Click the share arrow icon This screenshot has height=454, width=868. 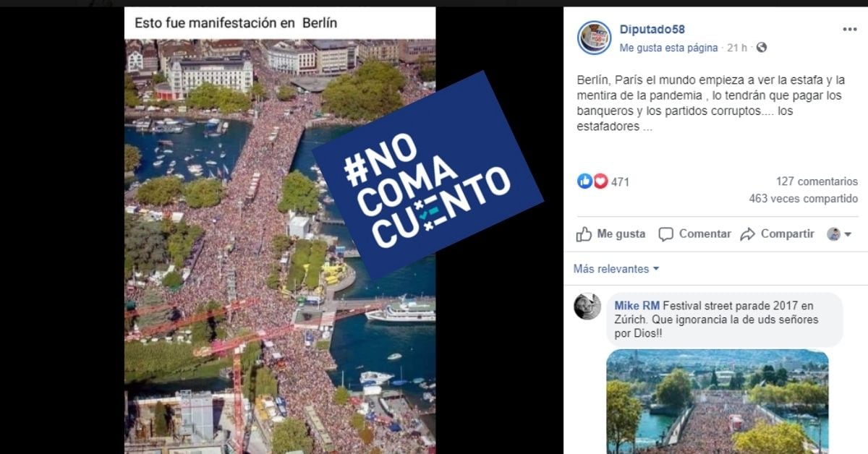[x=748, y=234]
